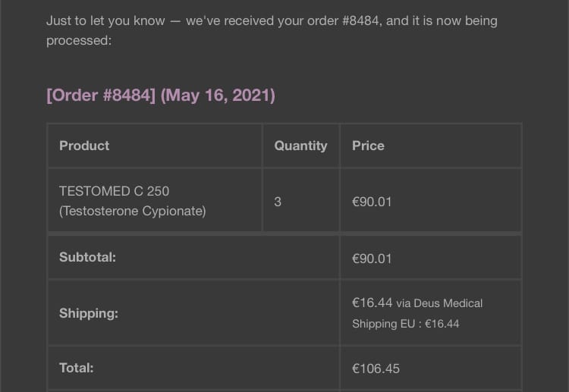Screen dimensions: 569x392
Task: Click the product price €90.01
Action: (372, 202)
